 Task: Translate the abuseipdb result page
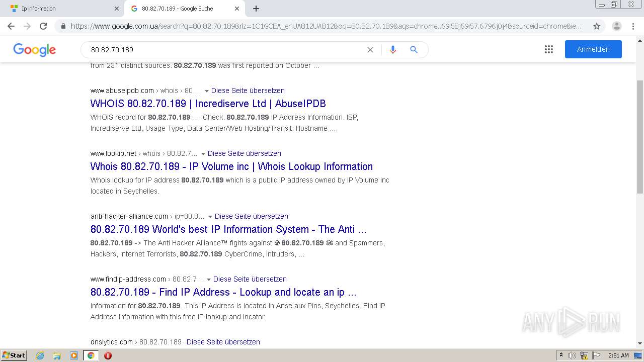click(x=248, y=90)
